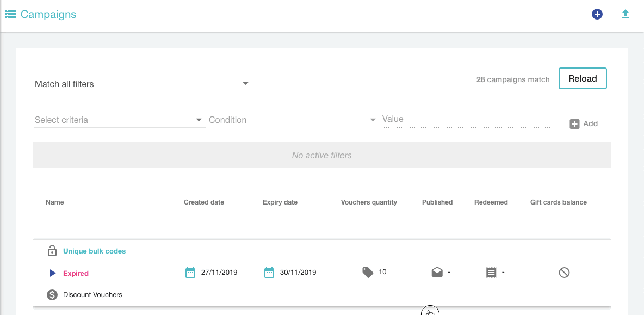Sort by the Created date column header
644x315 pixels.
click(x=204, y=202)
